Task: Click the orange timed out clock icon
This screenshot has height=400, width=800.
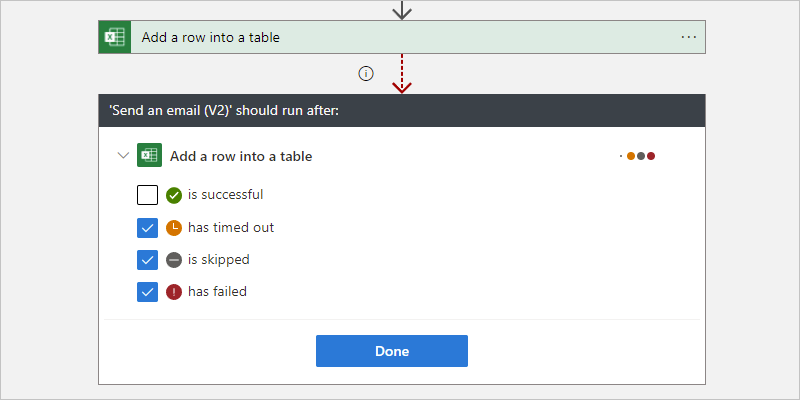Action: pos(174,227)
